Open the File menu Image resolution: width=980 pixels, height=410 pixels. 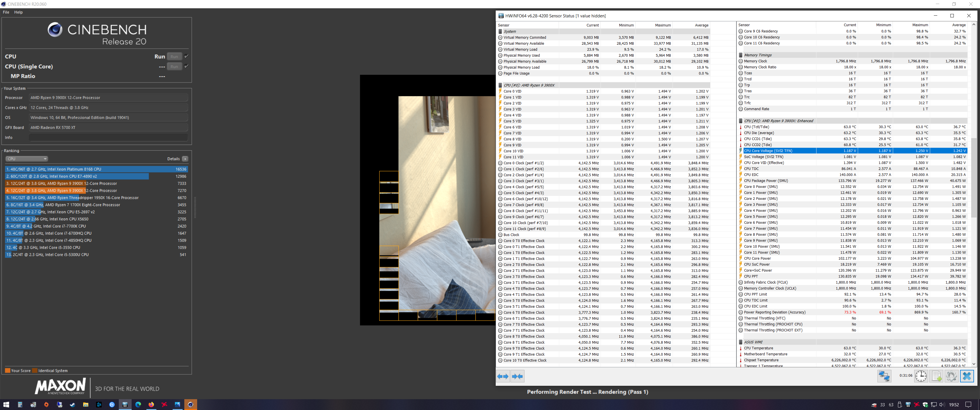(6, 12)
